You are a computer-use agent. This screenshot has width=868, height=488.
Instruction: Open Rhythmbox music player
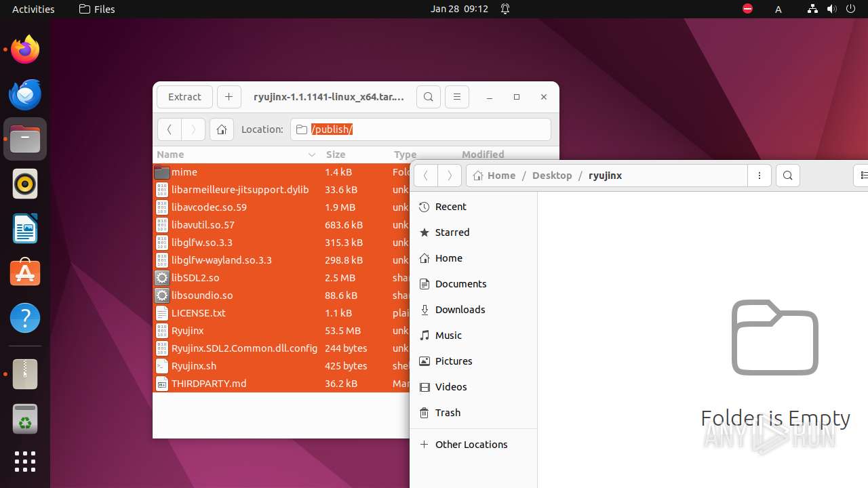[25, 184]
